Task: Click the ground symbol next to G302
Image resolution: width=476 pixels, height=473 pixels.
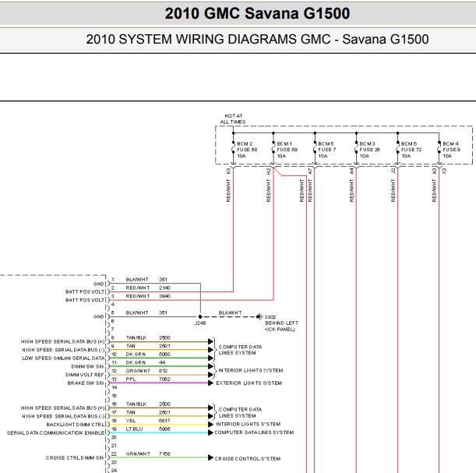Action: [259, 317]
